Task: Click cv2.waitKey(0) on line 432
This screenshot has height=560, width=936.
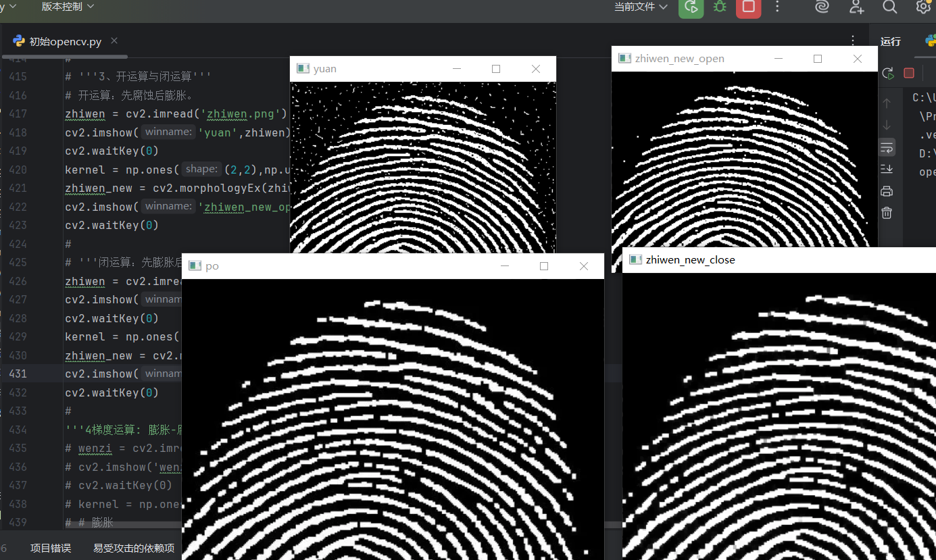Action: (x=112, y=392)
